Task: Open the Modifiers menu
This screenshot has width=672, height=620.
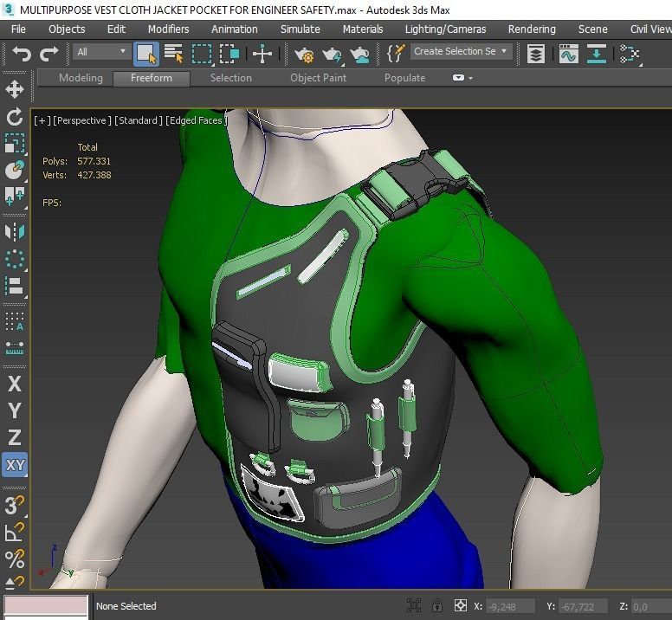Action: pos(168,29)
